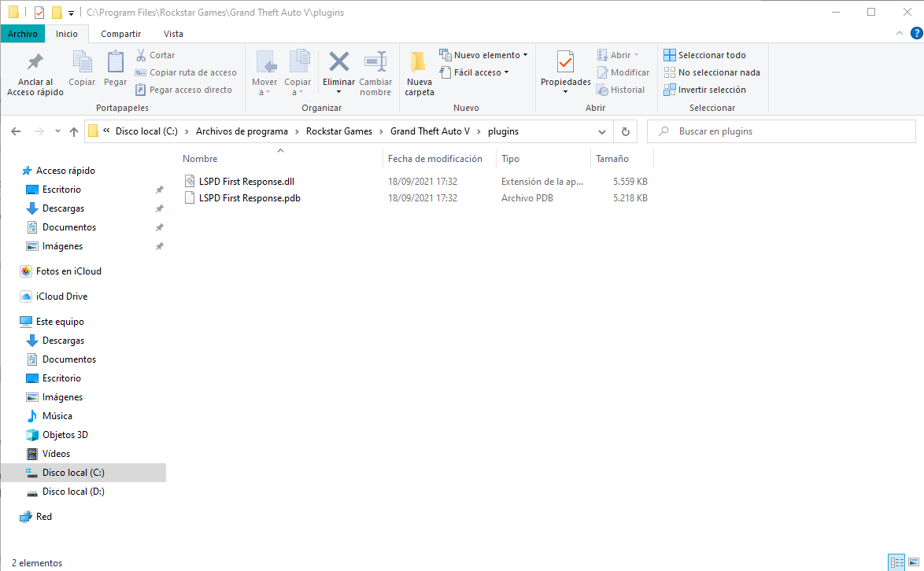This screenshot has width=924, height=571.
Task: Select LSPD First Response.pdb file
Action: tap(249, 197)
